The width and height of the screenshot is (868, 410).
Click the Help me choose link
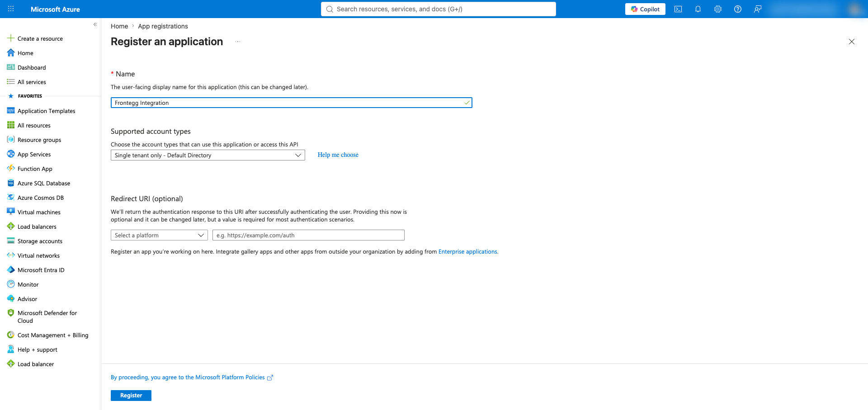coord(338,155)
